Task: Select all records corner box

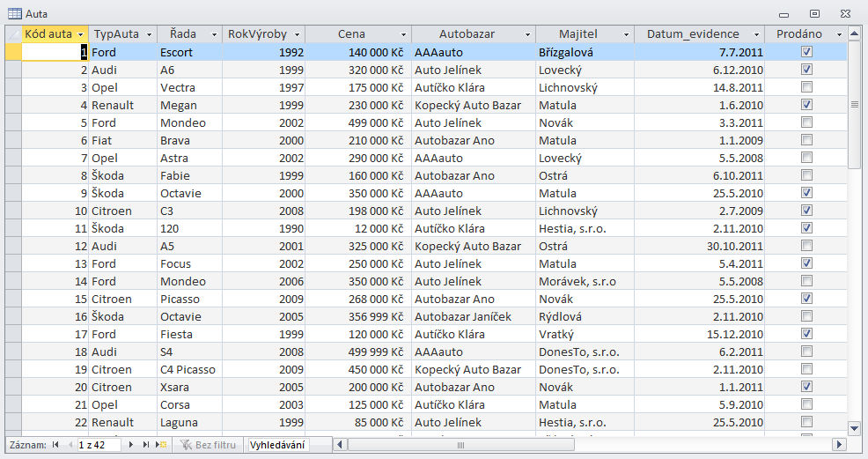Action: coord(12,34)
